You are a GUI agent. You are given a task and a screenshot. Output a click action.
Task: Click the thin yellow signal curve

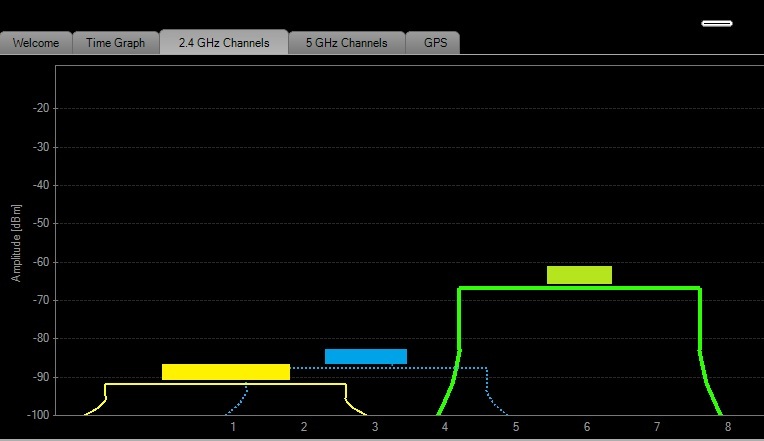[x=226, y=384]
